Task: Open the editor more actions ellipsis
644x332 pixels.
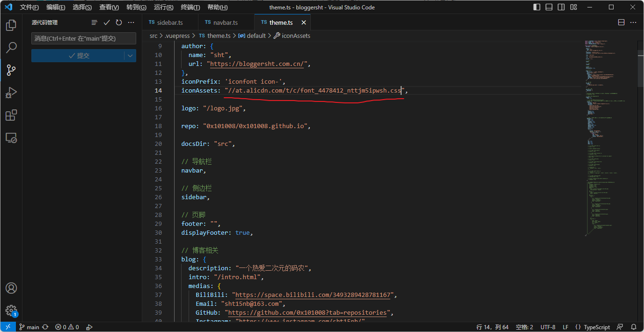Action: [634, 22]
